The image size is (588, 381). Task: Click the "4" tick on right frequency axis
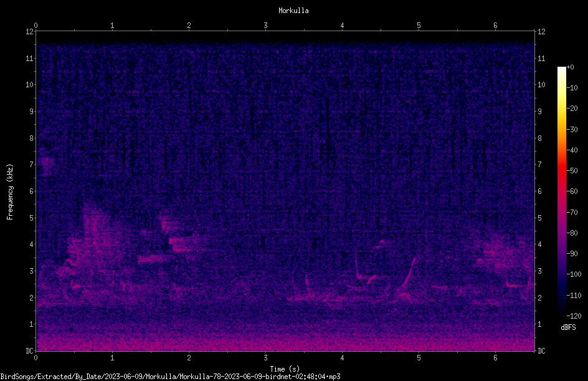[539, 244]
